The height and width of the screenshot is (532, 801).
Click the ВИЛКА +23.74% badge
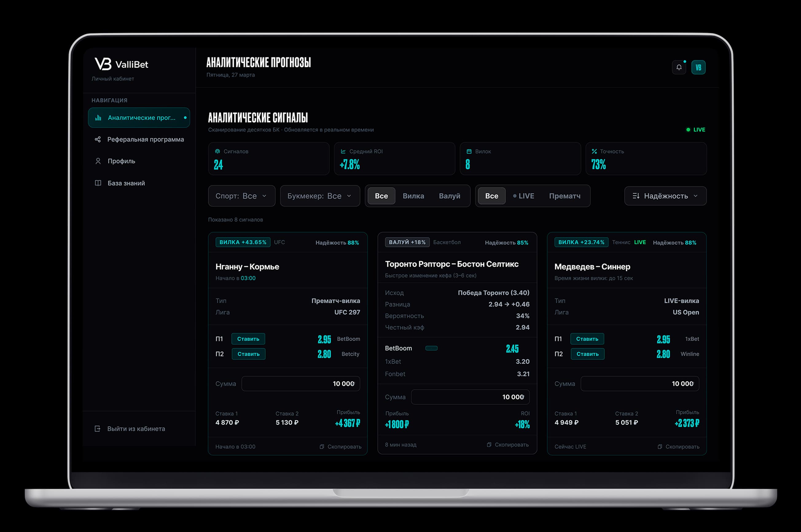click(581, 242)
